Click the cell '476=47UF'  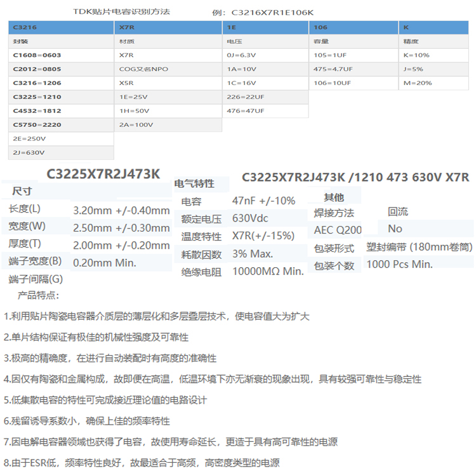(x=265, y=111)
